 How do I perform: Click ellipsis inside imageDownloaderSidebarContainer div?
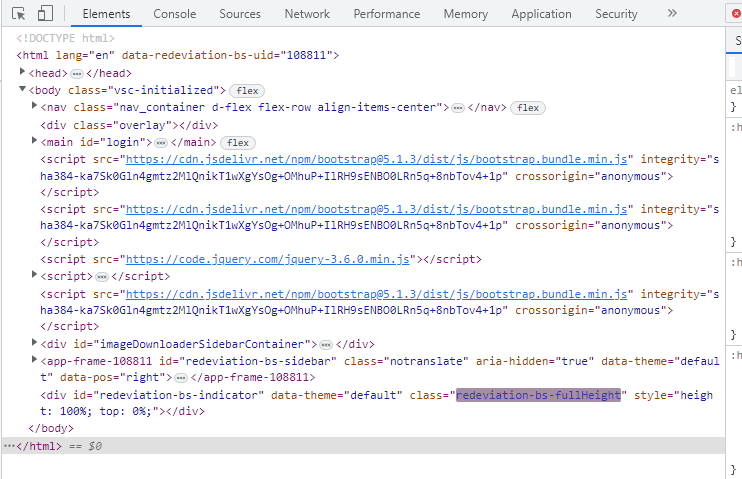326,345
